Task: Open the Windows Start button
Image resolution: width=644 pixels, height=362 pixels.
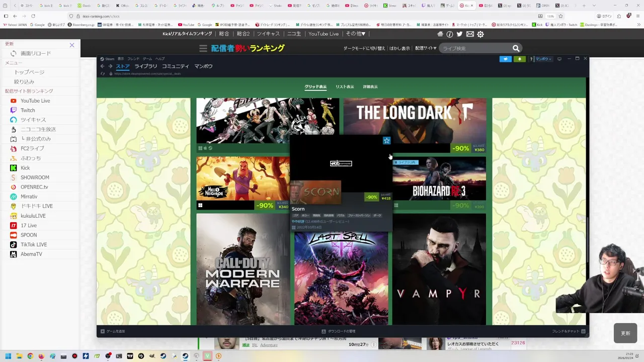Action: click(x=8, y=356)
